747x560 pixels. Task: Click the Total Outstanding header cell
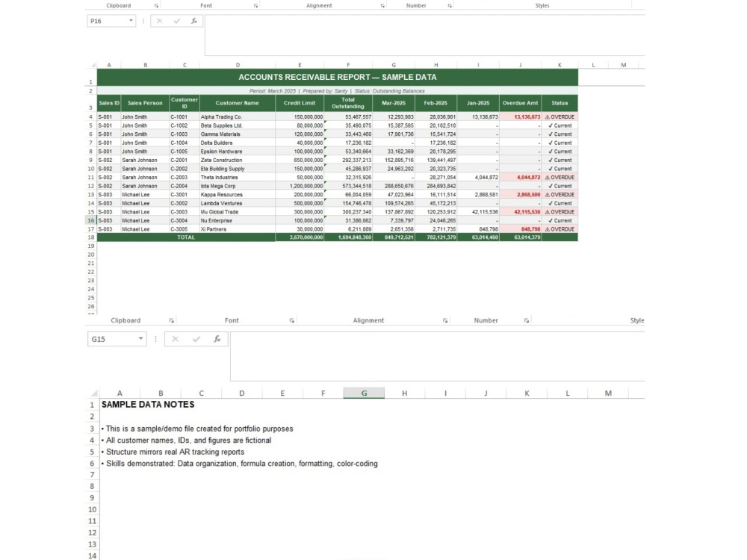point(348,103)
